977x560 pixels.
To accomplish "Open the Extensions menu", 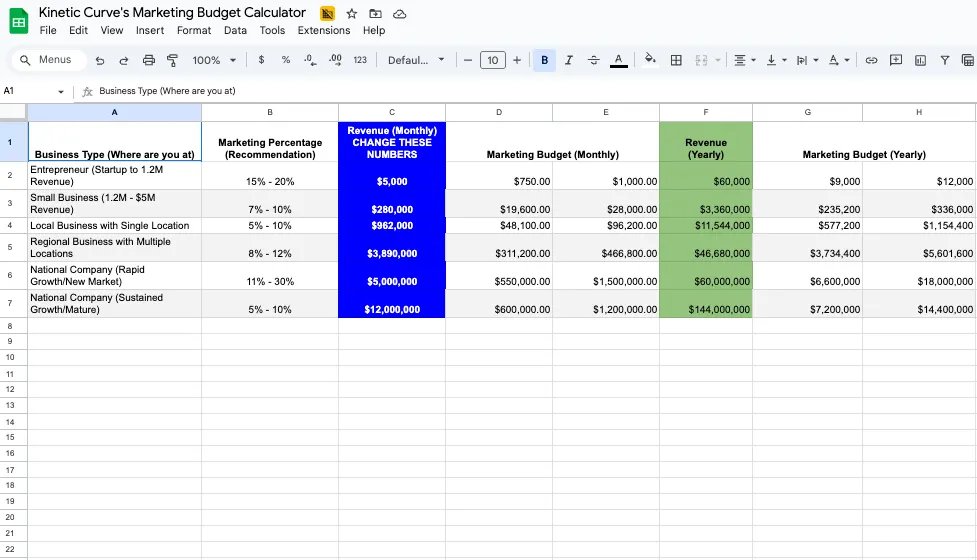I will (324, 30).
